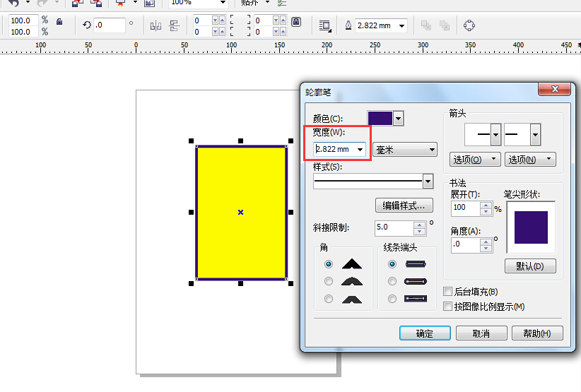
Task: Select the miter corner radio button
Action: [328, 264]
